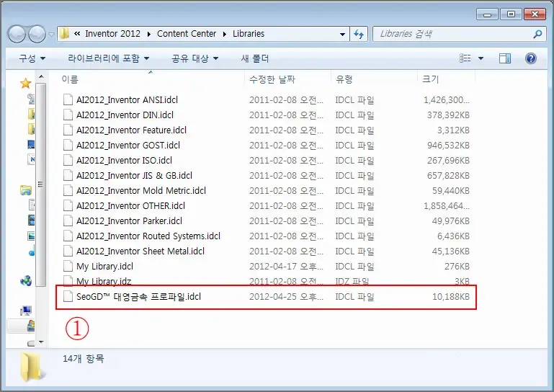Select My Library.idcl file name
Viewport: 554px width, 392px height.
[x=105, y=267]
